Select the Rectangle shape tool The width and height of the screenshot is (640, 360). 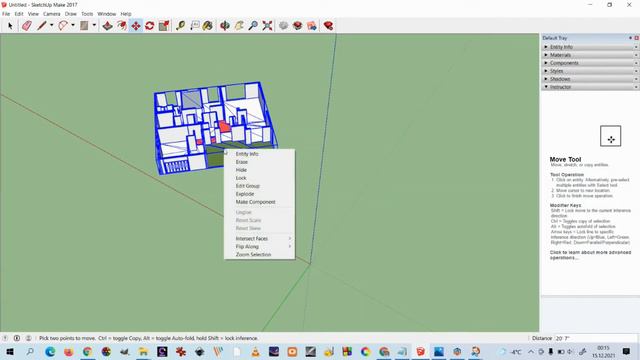(x=84, y=26)
